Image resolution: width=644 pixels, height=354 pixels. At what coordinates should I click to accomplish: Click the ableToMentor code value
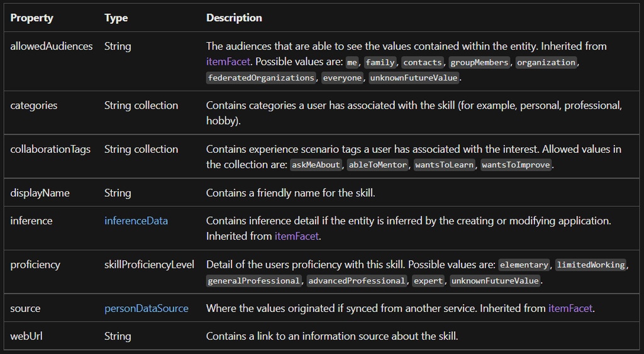(x=377, y=165)
